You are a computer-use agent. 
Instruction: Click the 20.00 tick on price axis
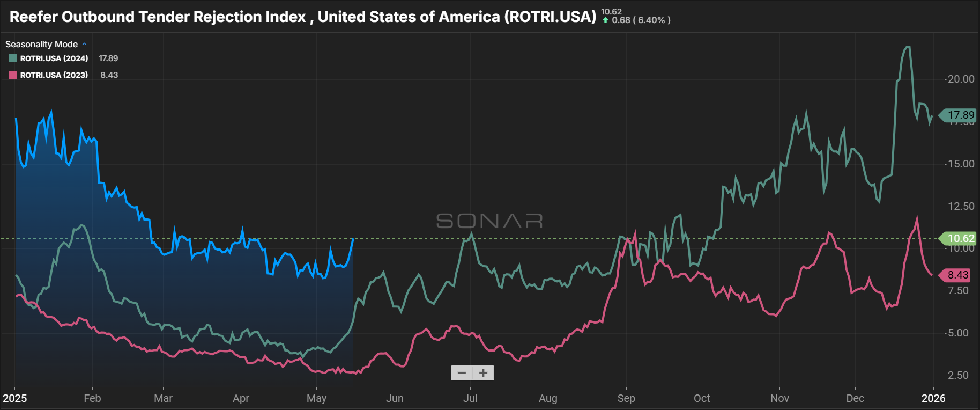click(x=961, y=79)
